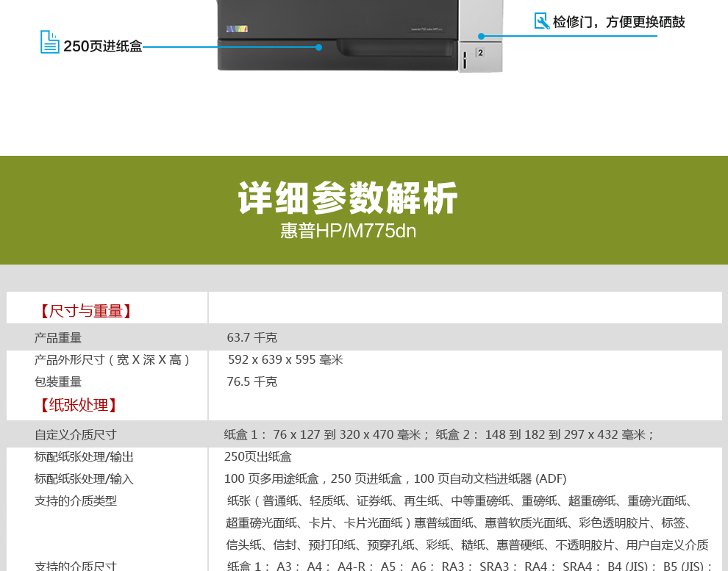Click the '63.7 千克' value
Viewport: 728px width, 571px height.
(x=251, y=337)
